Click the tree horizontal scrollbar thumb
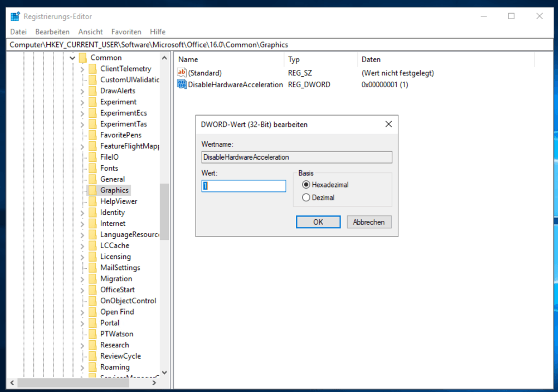The image size is (558, 392). point(74,383)
